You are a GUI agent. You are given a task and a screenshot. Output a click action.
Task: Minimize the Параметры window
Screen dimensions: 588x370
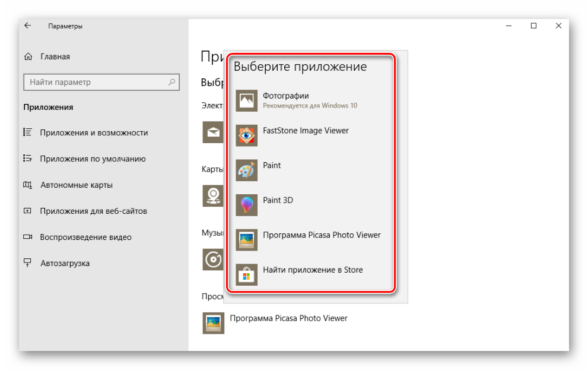508,26
